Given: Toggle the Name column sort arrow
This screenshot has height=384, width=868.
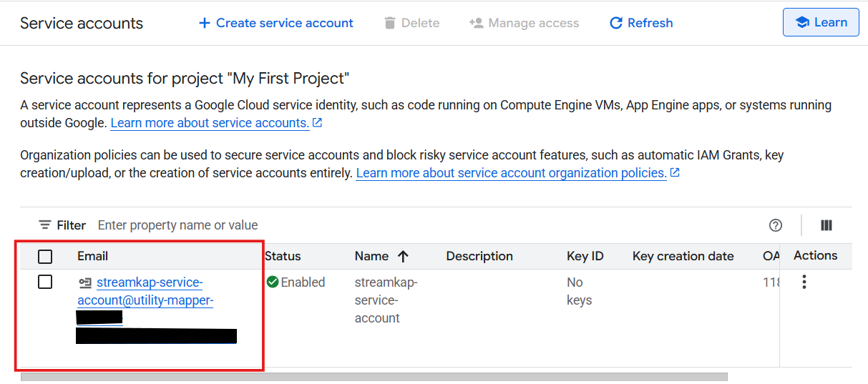Looking at the screenshot, I should (403, 256).
